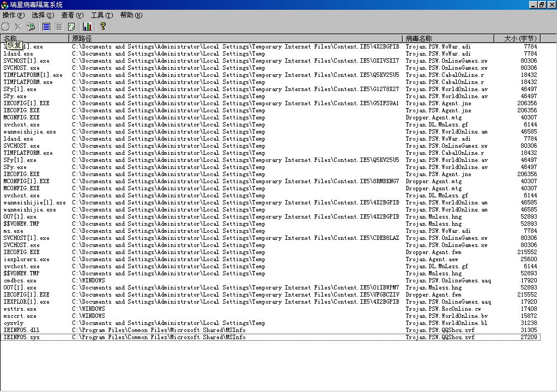The image size is (557, 392).
Task: Click the greyed-out Restore (恢复) toolbar icon
Action: (x=5, y=27)
